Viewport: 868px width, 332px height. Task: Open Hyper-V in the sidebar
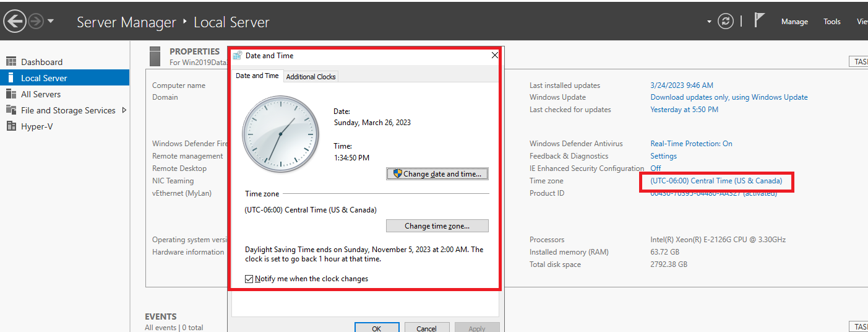[64, 126]
